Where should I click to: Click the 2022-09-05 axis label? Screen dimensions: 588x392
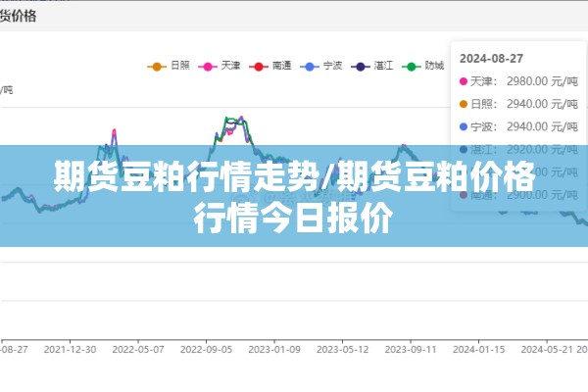pyautogui.click(x=206, y=350)
